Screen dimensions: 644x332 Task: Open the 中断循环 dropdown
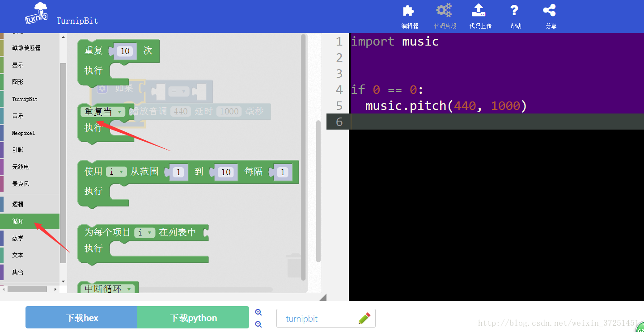[108, 289]
